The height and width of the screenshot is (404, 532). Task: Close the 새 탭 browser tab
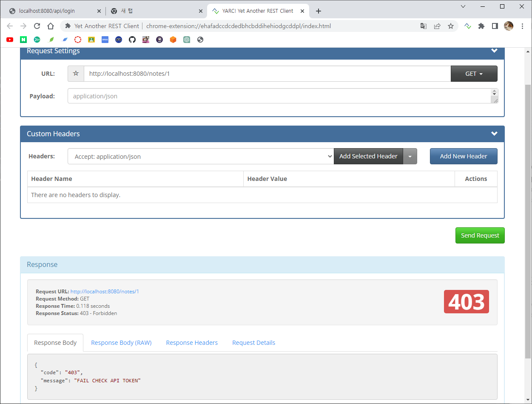pyautogui.click(x=201, y=11)
